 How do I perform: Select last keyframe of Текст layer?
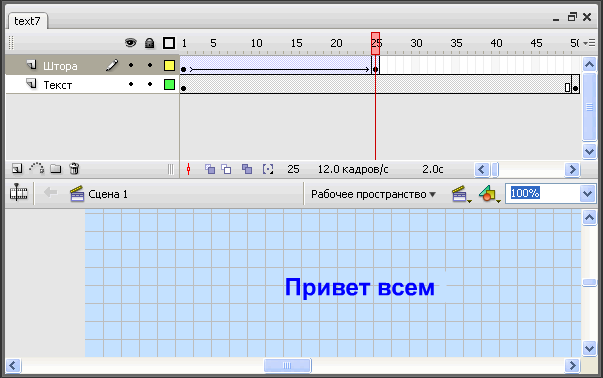pos(576,88)
